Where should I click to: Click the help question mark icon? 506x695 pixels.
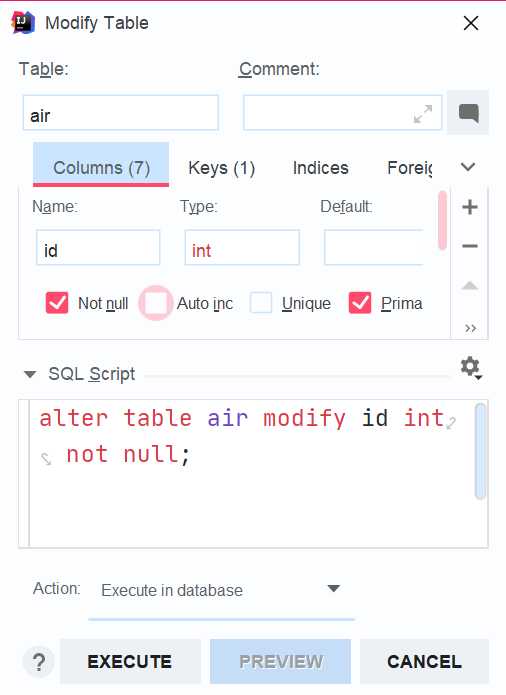(x=39, y=662)
